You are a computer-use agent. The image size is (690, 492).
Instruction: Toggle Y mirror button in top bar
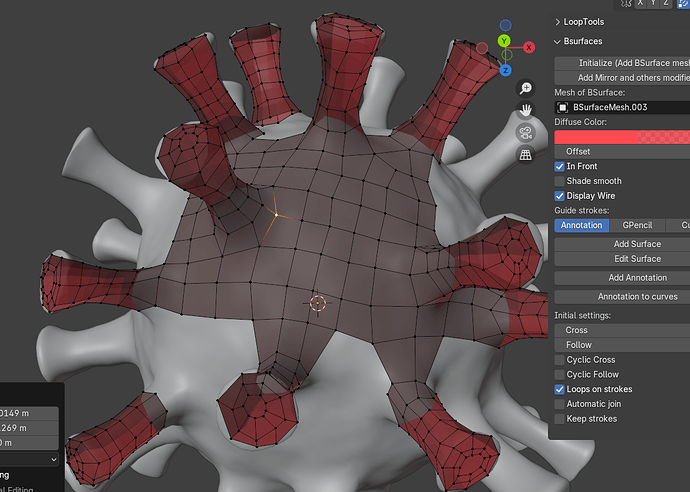click(653, 3)
